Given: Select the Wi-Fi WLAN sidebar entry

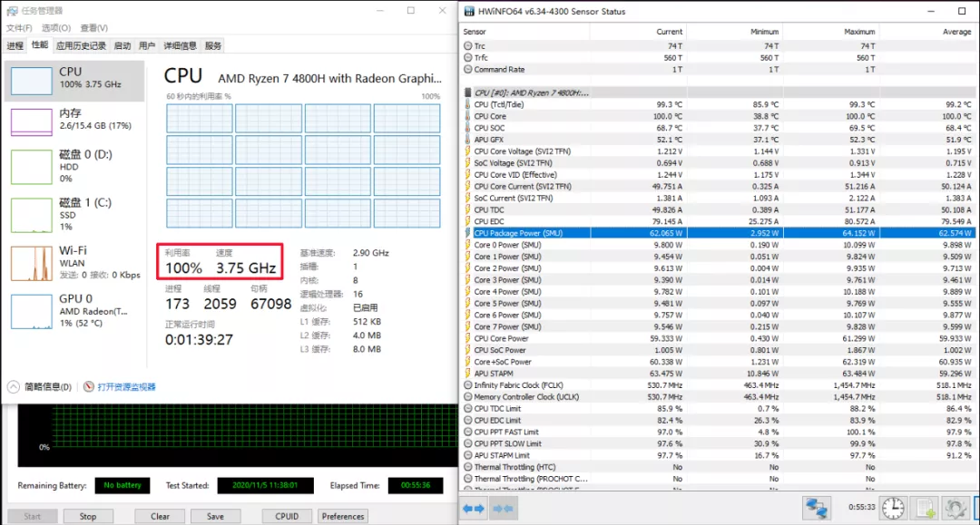Looking at the screenshot, I should coord(75,262).
